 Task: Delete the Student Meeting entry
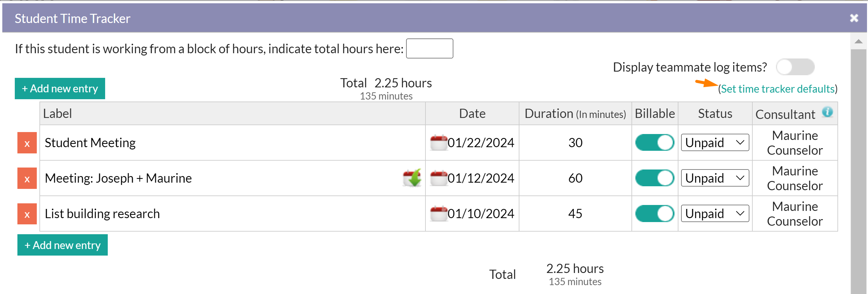click(27, 143)
